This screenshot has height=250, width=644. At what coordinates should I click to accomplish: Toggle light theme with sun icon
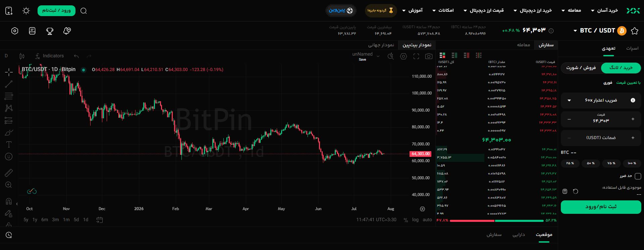pos(26,11)
